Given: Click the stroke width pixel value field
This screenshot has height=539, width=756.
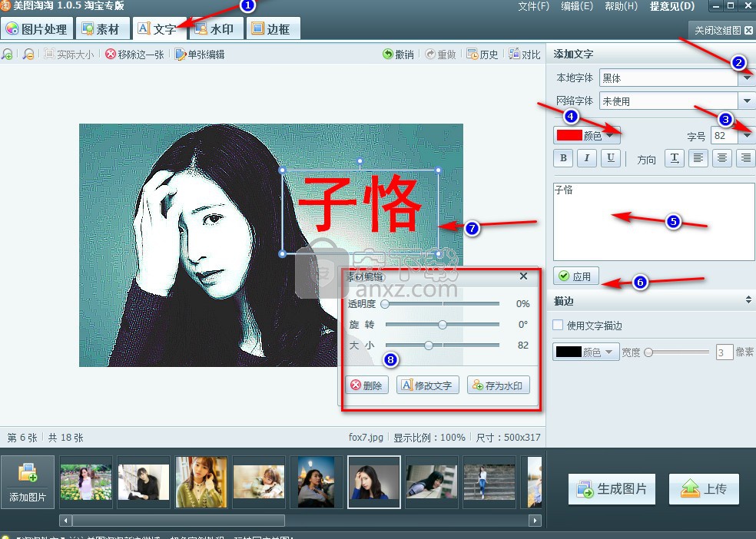Looking at the screenshot, I should pyautogui.click(x=724, y=352).
